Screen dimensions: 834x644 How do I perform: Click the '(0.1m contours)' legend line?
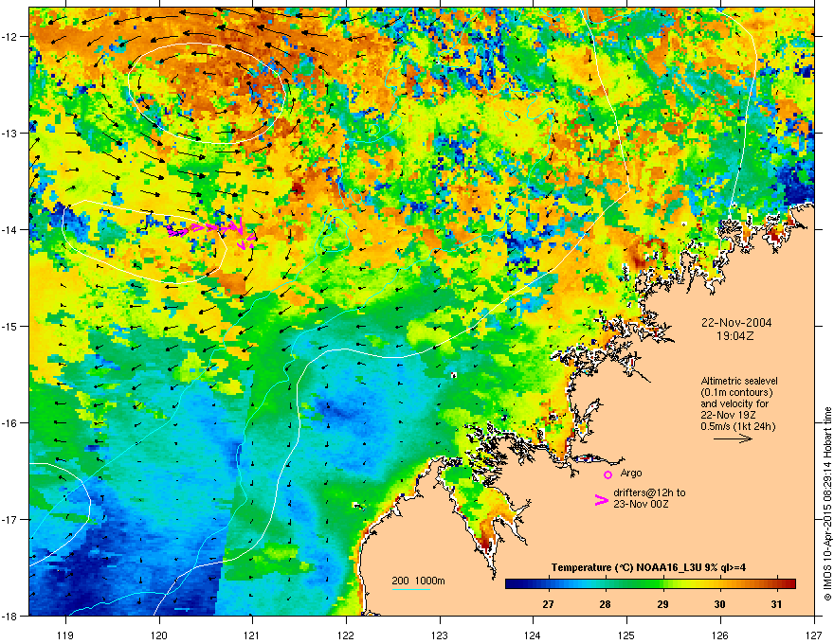736,393
